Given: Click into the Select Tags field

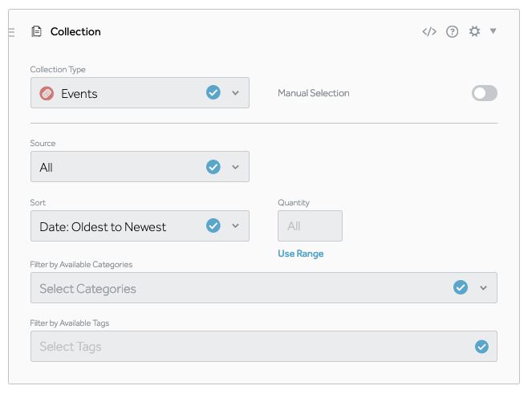Looking at the screenshot, I should [241, 347].
